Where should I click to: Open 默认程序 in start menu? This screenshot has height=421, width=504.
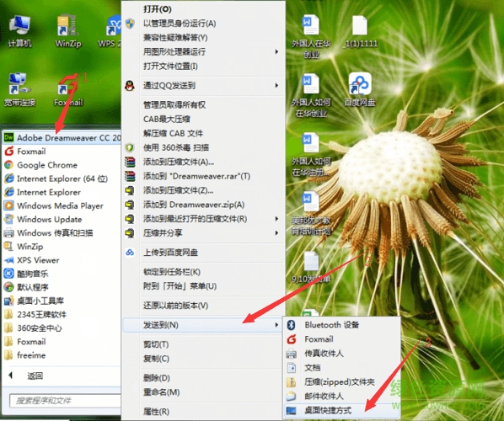coord(62,287)
